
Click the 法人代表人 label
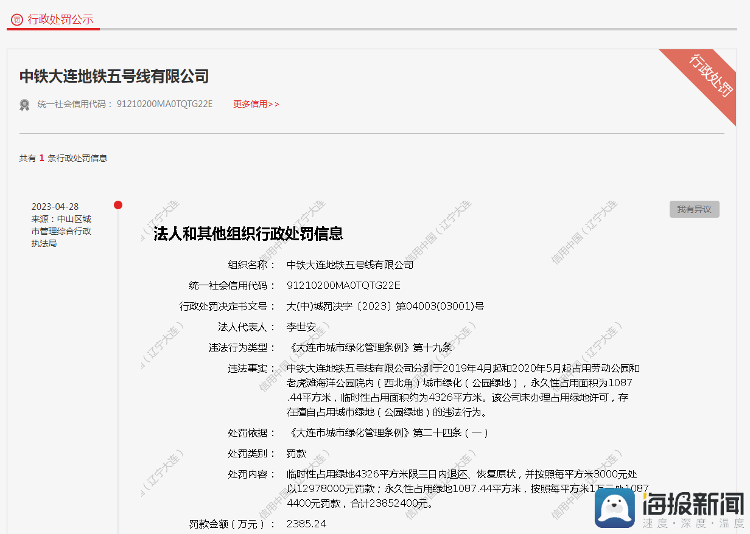pyautogui.click(x=246, y=327)
